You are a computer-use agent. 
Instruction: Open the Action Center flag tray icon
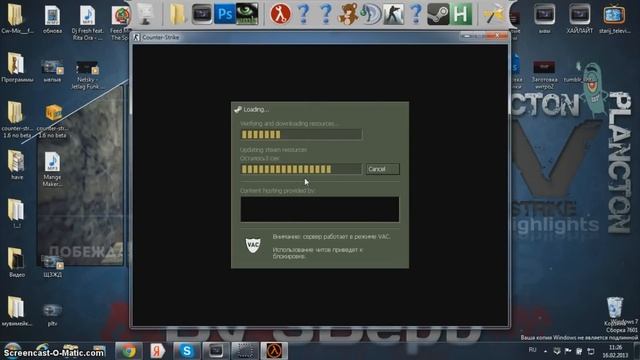[x=568, y=351]
